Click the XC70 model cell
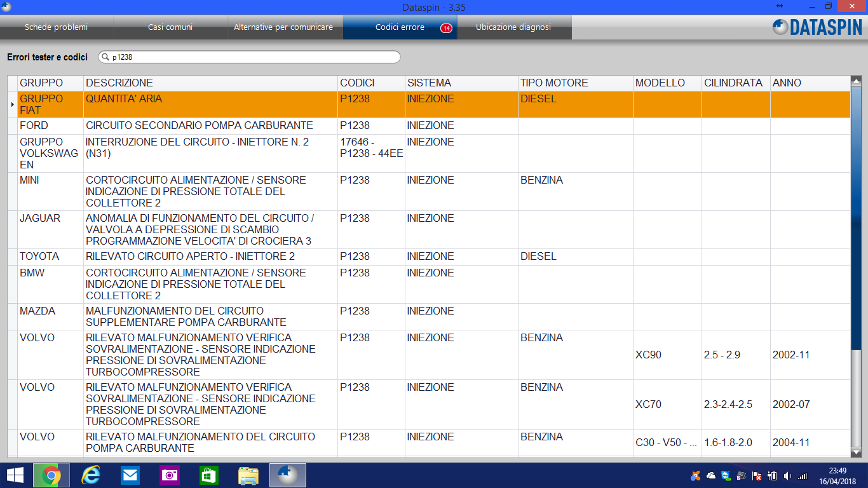Viewport: 868px width, 488px height. pos(667,404)
